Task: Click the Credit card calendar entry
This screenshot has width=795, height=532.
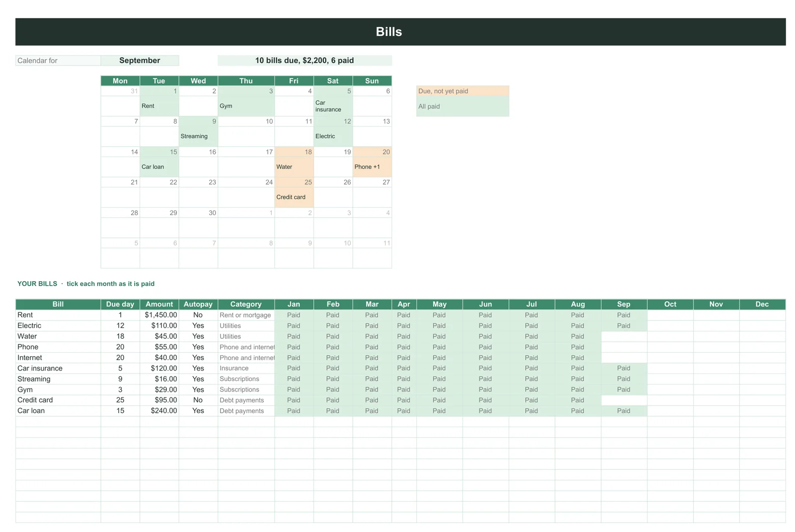Action: point(294,197)
